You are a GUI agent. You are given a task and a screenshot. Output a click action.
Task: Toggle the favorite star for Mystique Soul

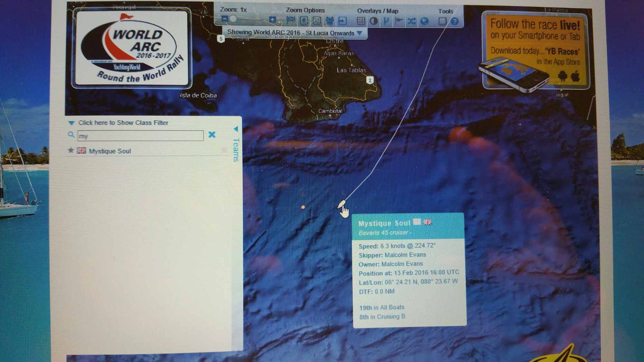71,150
